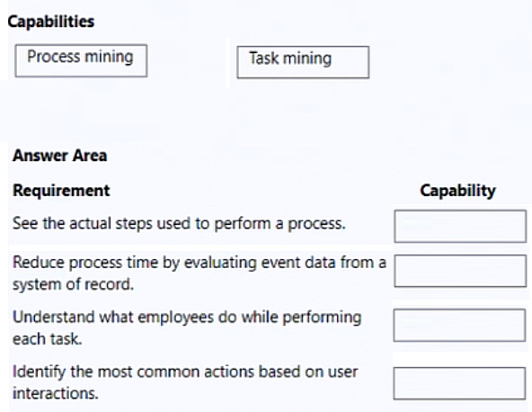Click the 'each task.' text line
The height and width of the screenshot is (412, 532).
(x=47, y=339)
